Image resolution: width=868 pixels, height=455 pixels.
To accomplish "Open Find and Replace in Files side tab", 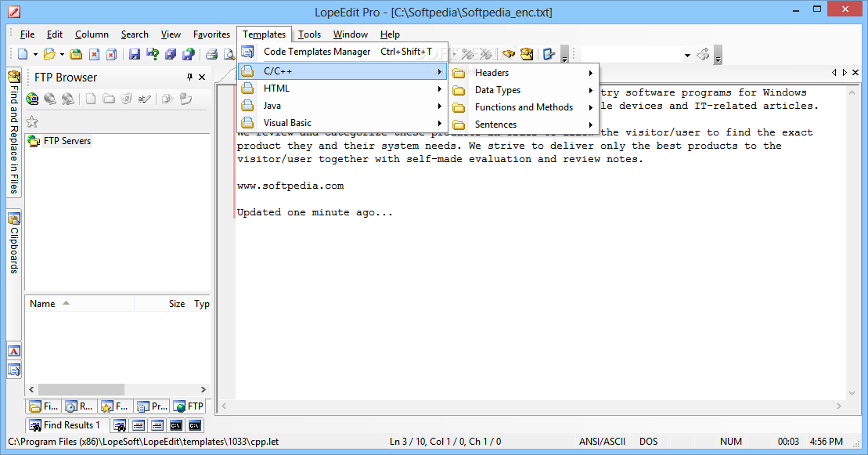I will (14, 132).
